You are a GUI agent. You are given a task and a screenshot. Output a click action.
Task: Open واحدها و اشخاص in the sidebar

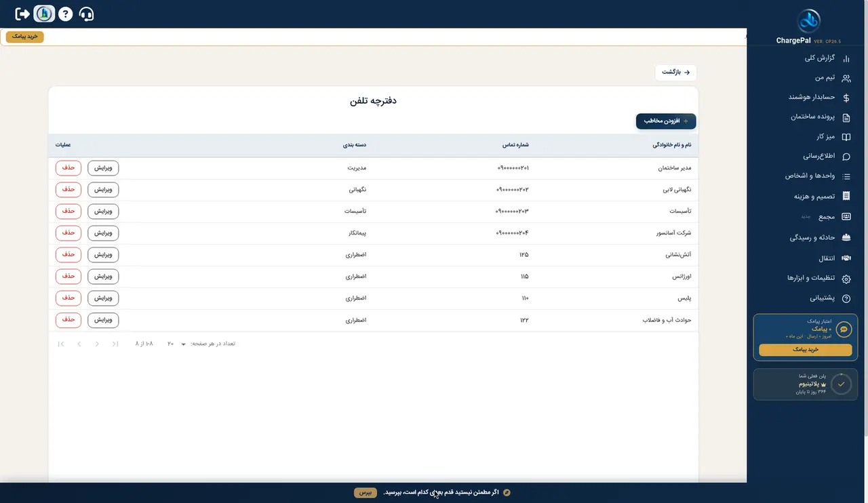tap(810, 176)
